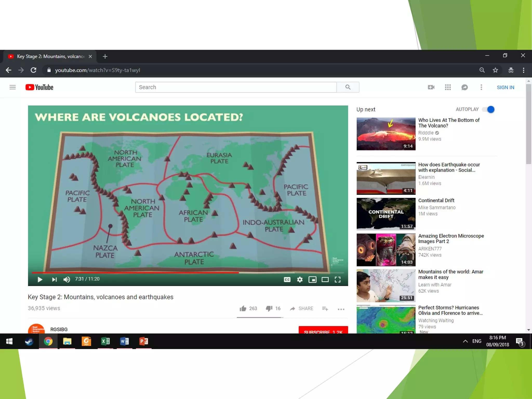Play the paused video
This screenshot has width=532, height=399.
click(40, 280)
